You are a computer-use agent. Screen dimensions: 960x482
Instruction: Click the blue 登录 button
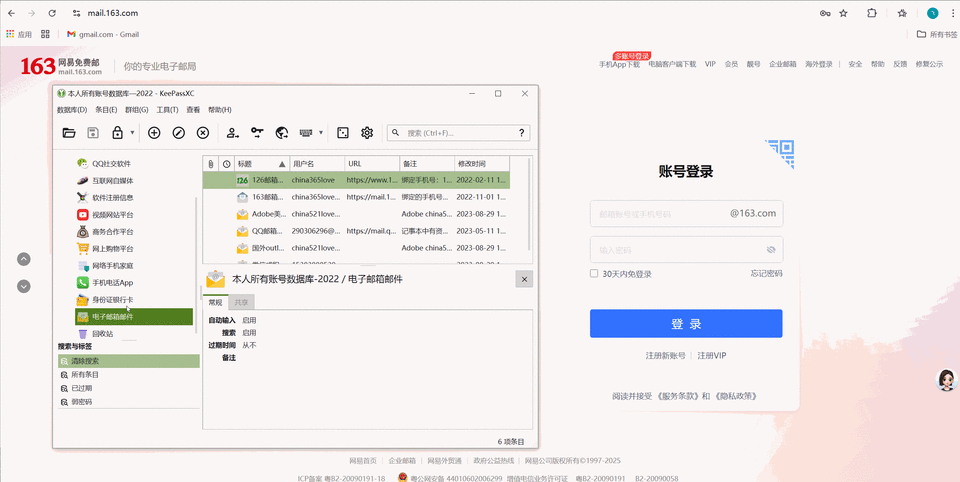(686, 324)
